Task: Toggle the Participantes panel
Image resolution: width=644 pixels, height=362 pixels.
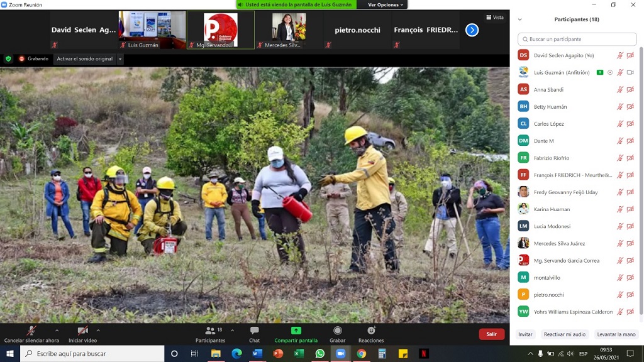Action: [x=210, y=334]
